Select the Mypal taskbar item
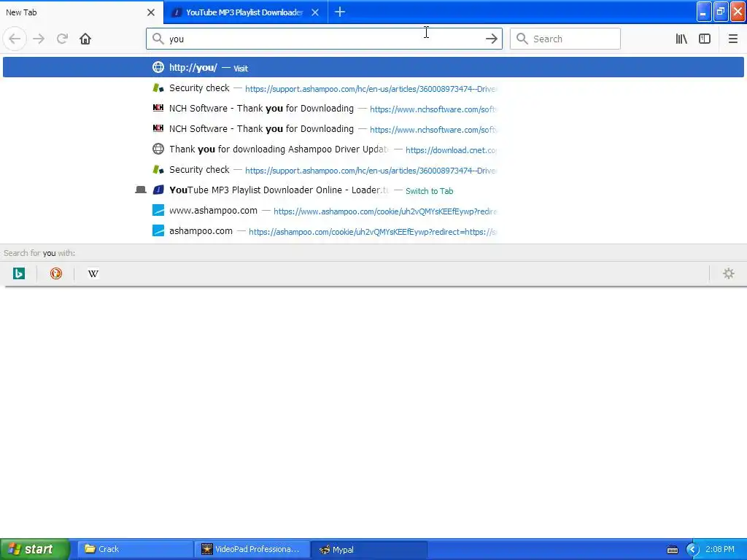 pos(368,549)
